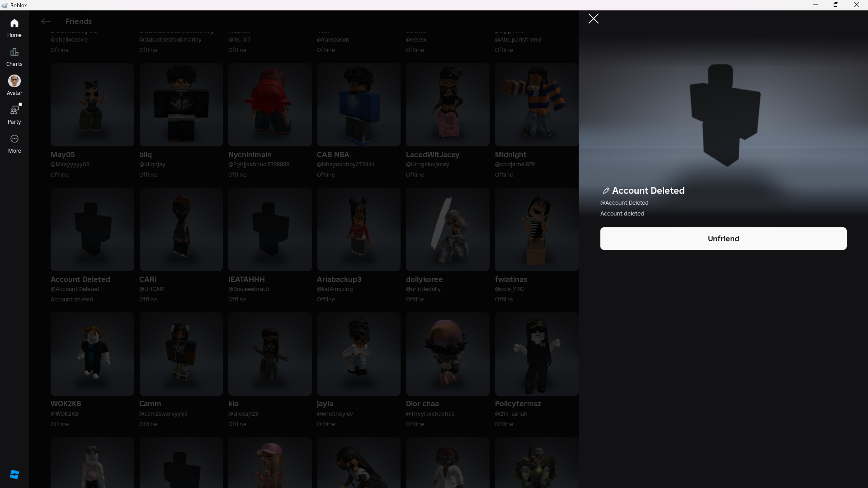Open bliq friend avatar card
This screenshot has height=488, width=868.
coord(181,105)
